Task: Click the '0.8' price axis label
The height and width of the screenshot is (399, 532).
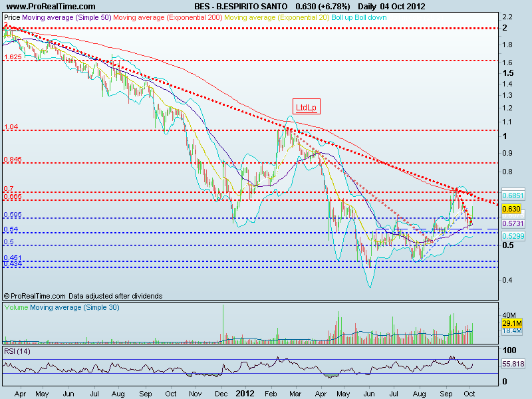Action: pos(507,172)
